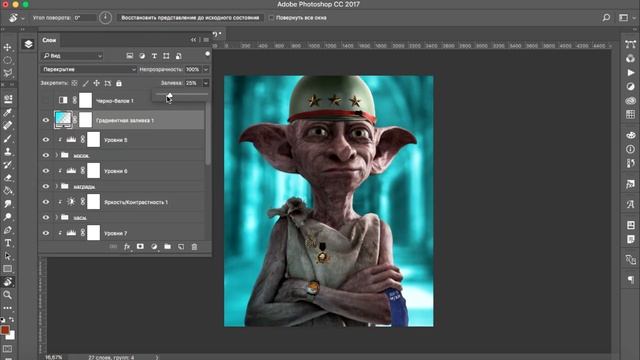Open the Layers panel icon
The image size is (640, 360).
pos(28,44)
